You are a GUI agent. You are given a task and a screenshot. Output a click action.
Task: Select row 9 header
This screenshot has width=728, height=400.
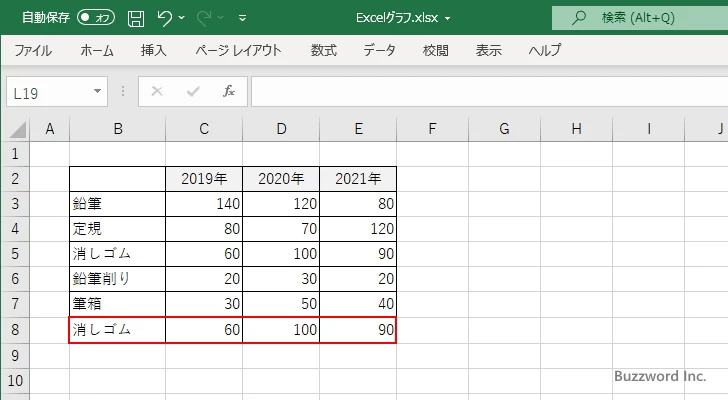pyautogui.click(x=15, y=355)
